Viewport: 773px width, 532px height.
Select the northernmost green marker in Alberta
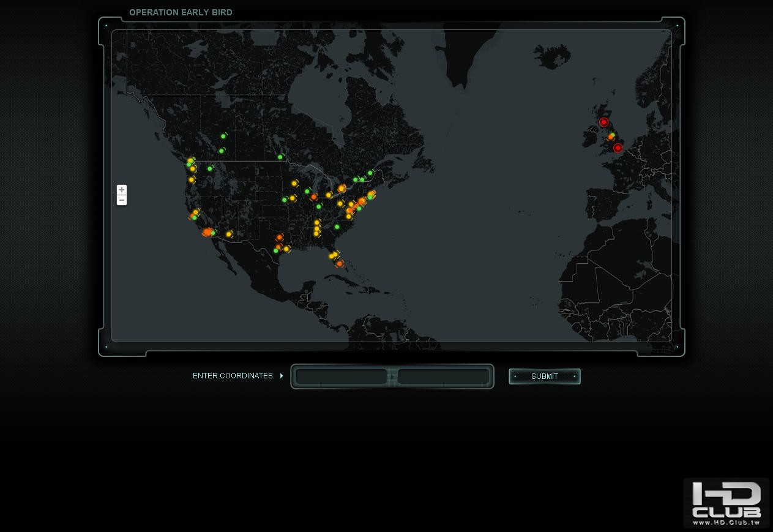click(x=223, y=136)
